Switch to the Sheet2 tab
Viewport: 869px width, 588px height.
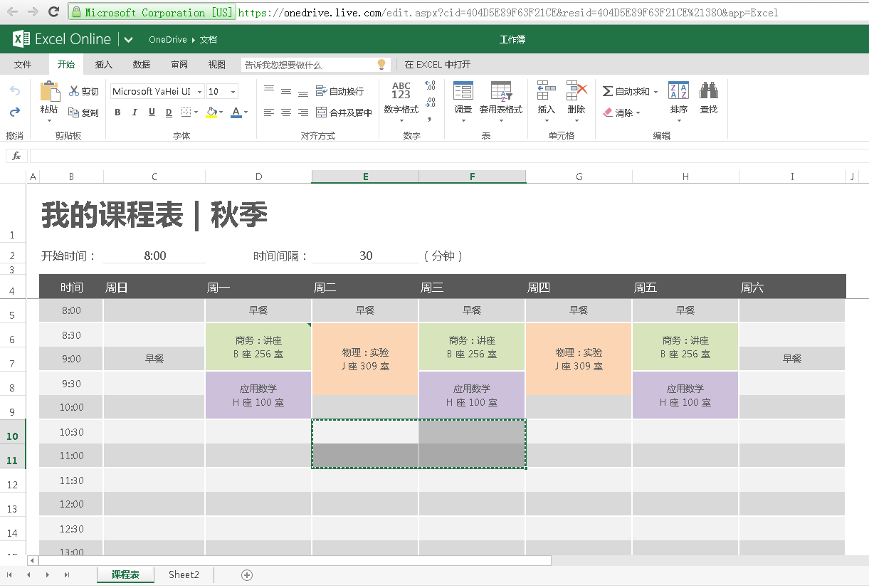[184, 575]
